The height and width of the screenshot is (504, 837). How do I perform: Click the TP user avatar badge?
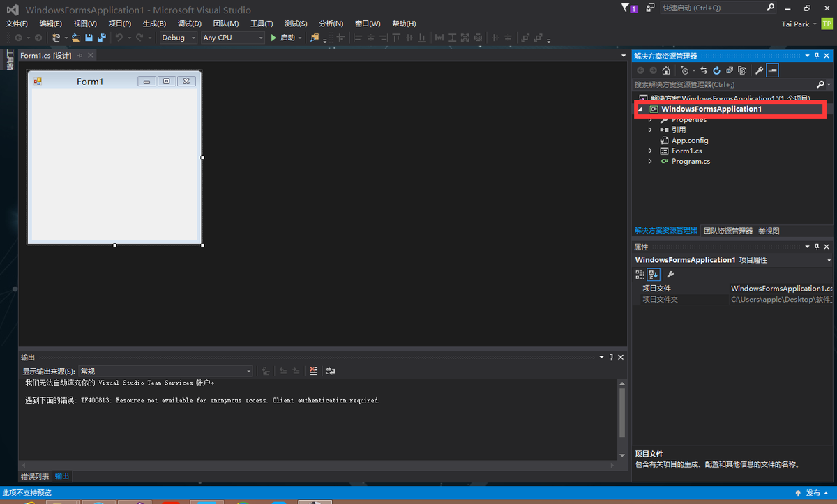827,24
